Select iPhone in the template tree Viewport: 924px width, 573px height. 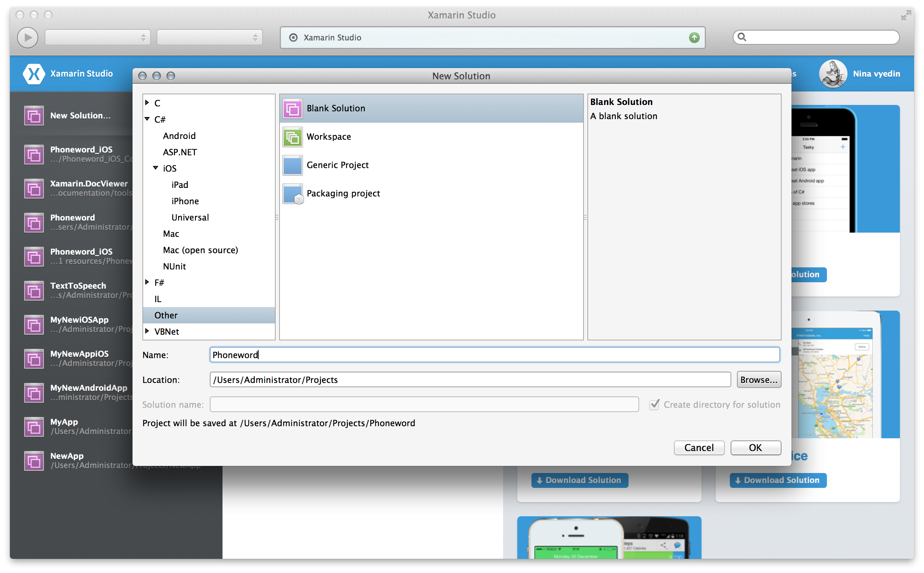(185, 201)
